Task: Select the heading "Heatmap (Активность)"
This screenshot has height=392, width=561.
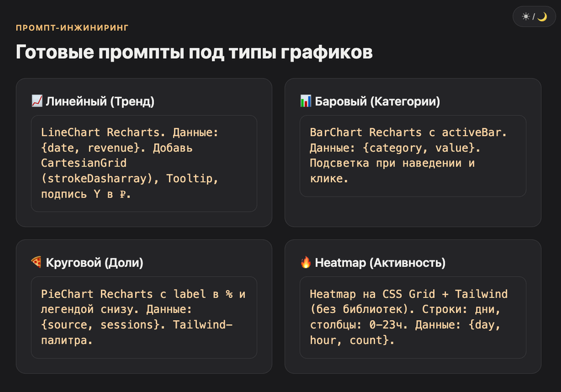Action: pyautogui.click(x=380, y=263)
